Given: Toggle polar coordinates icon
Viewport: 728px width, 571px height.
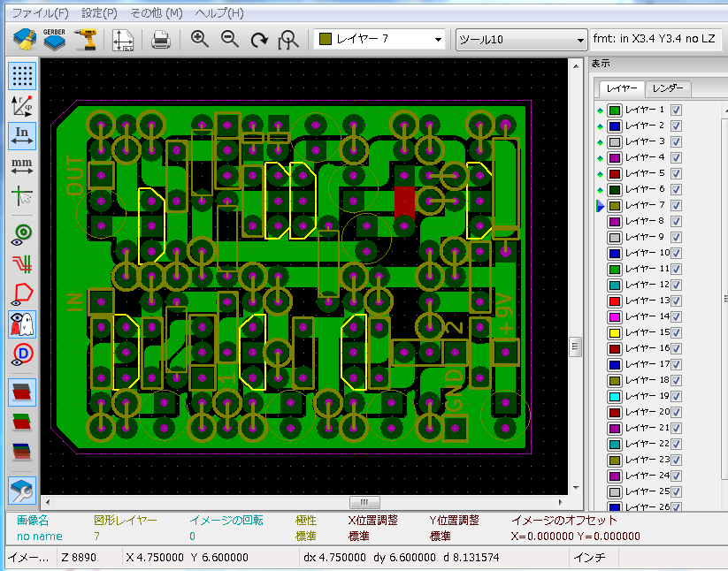Looking at the screenshot, I should (22, 106).
